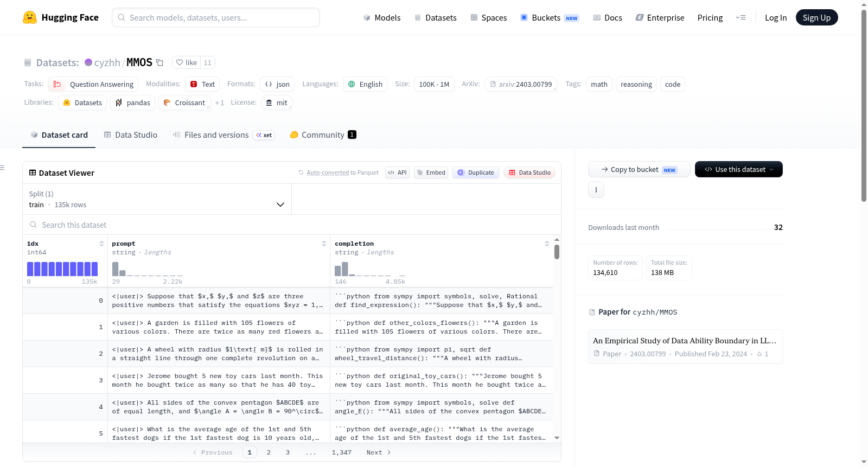Click the Embed button
The width and height of the screenshot is (868, 467).
(431, 172)
